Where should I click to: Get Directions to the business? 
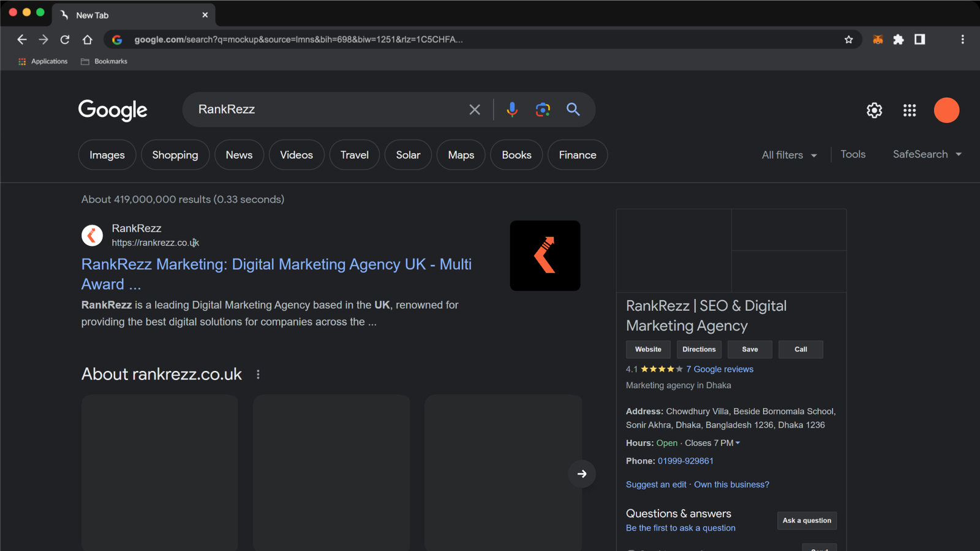pyautogui.click(x=699, y=350)
